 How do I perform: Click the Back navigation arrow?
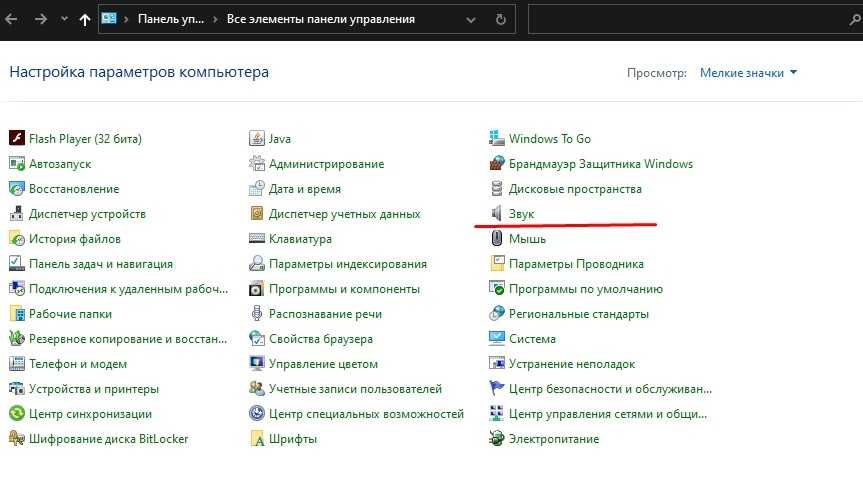(x=12, y=19)
